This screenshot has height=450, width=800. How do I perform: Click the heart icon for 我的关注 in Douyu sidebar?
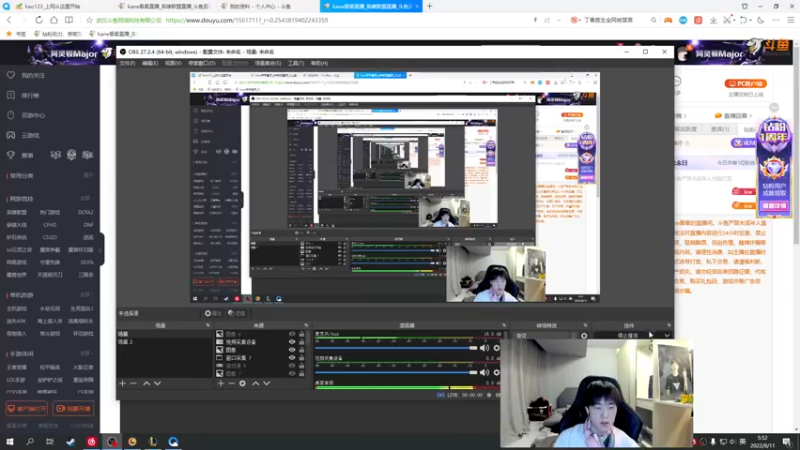tap(11, 75)
